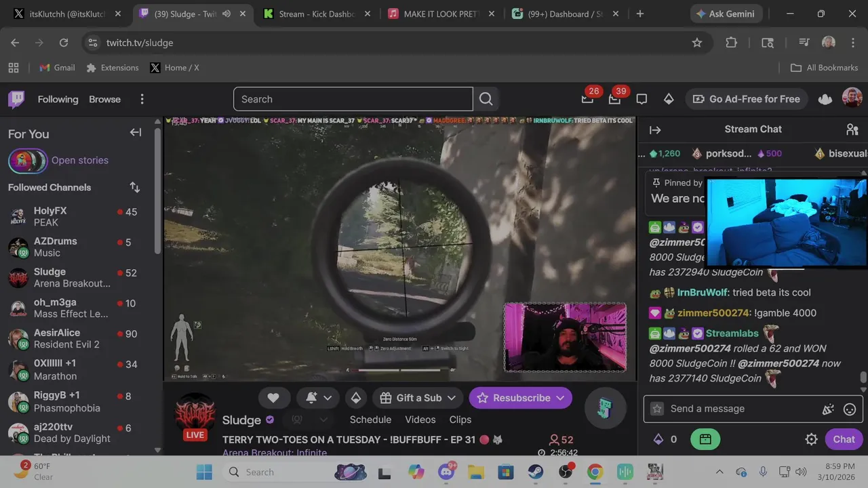Click Open stories link
Viewport: 868px width, 488px height.
pos(80,161)
